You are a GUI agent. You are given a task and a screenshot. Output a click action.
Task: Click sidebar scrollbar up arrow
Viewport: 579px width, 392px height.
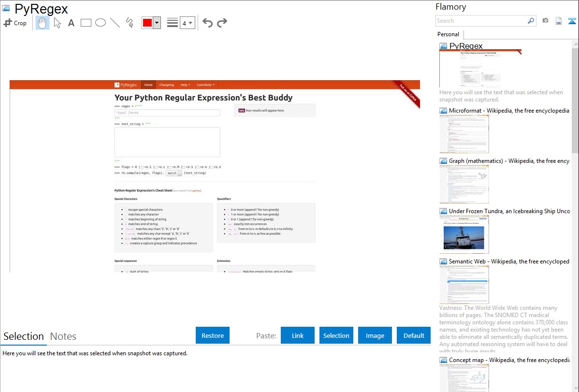575,44
